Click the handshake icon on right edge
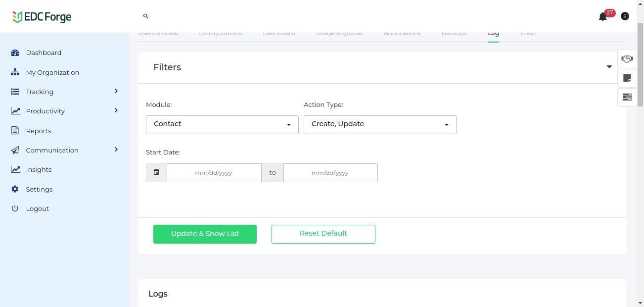The height and width of the screenshot is (307, 644). [x=627, y=59]
